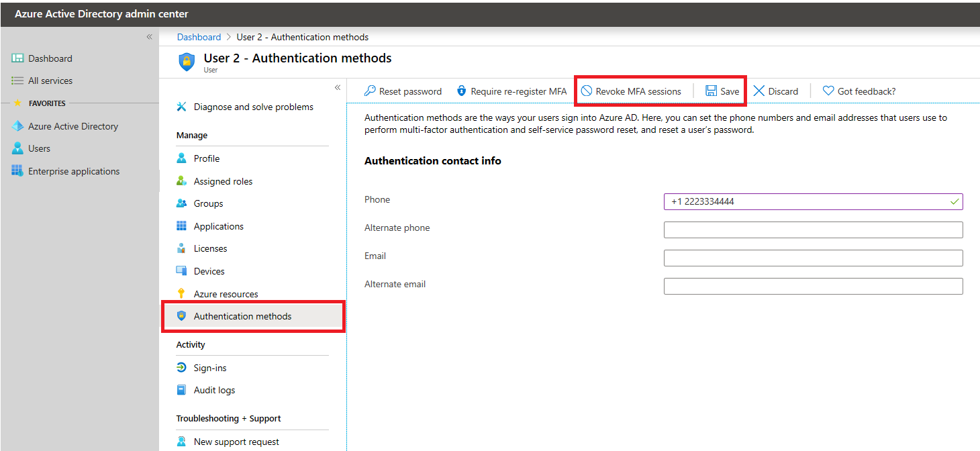The width and height of the screenshot is (980, 451).
Task: Select All services in sidebar
Action: click(x=50, y=81)
